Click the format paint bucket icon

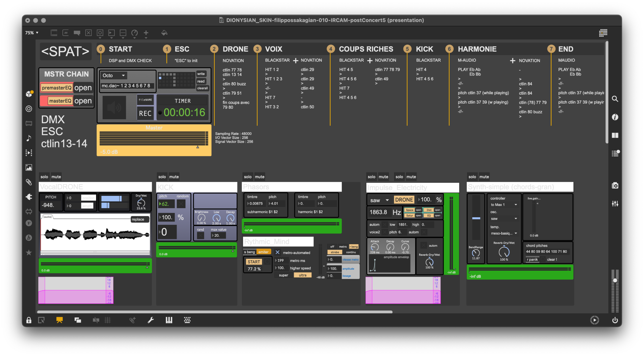(164, 33)
